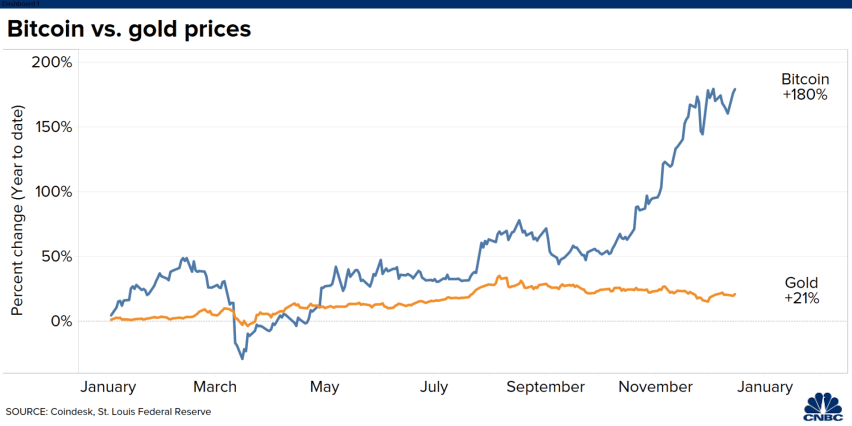
Task: Click the SOURCE: Coindesk, St. Louis Federal Reserve text
Action: [108, 411]
